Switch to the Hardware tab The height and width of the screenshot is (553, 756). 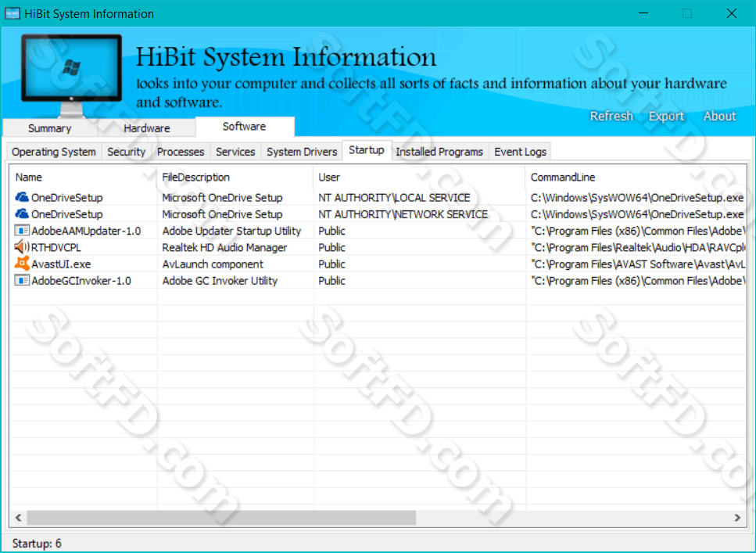[x=146, y=127]
